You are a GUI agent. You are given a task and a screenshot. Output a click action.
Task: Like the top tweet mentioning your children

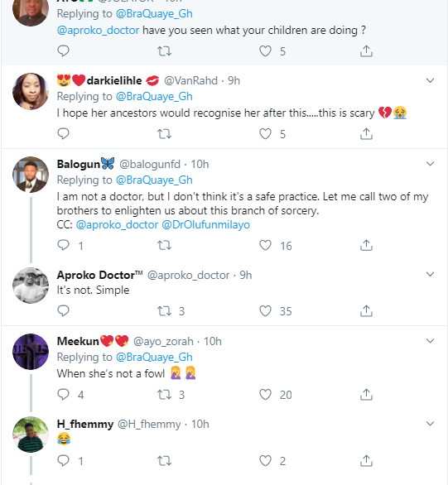[x=265, y=51]
